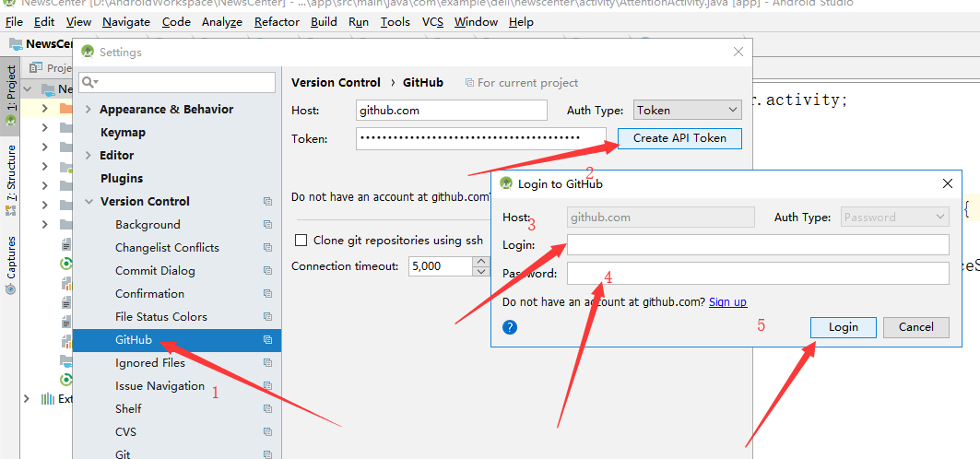Expand highlighted orange folder in Project tree
Screen dimensions: 980x459
44,108
